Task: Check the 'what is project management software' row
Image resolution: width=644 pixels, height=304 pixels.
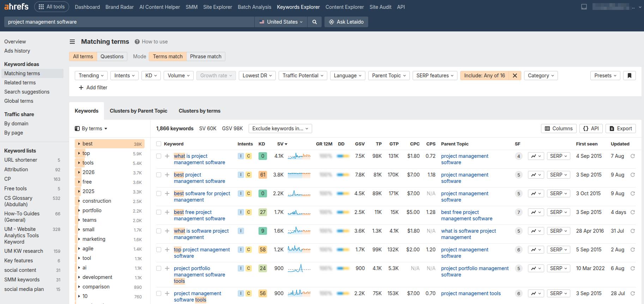Action: 159,156
